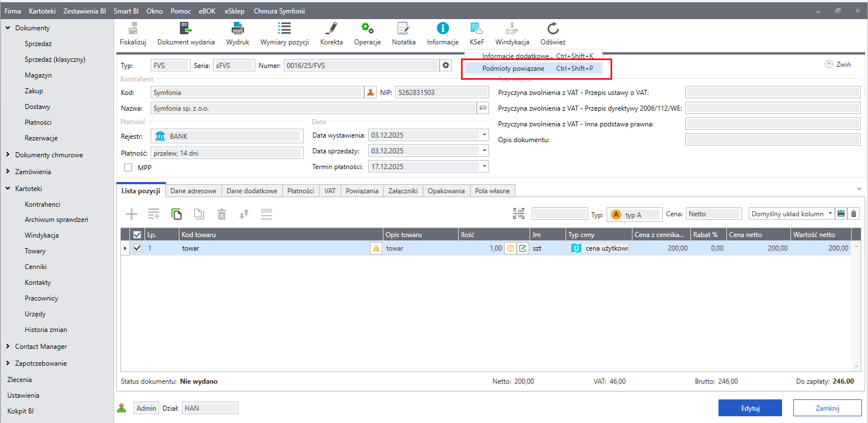This screenshot has height=423, width=868.
Task: Click the Fiskalizuj toolbar icon
Action: 133,29
